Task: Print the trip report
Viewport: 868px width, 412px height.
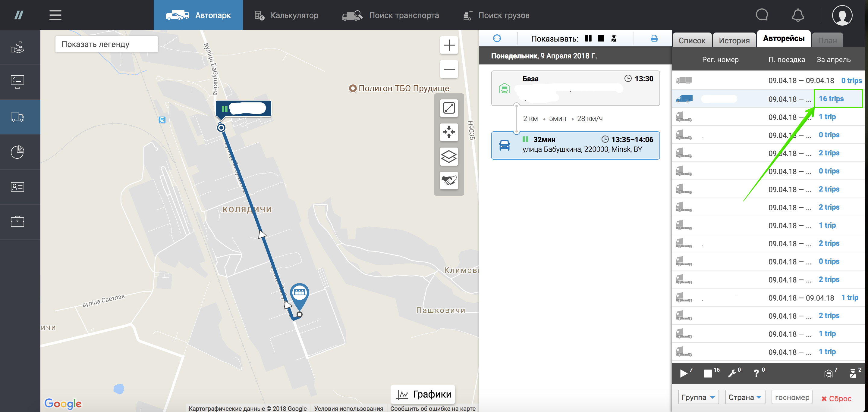Action: (654, 38)
